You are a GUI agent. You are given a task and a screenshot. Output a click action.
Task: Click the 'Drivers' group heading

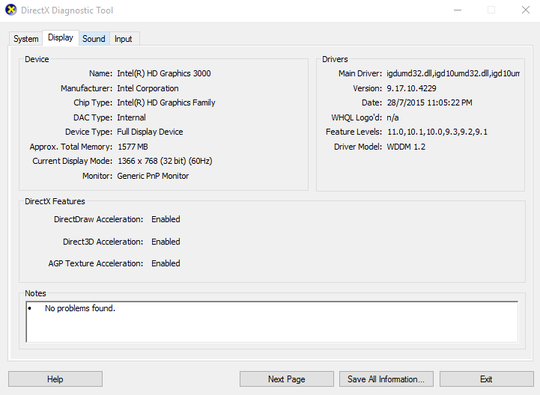coord(335,59)
